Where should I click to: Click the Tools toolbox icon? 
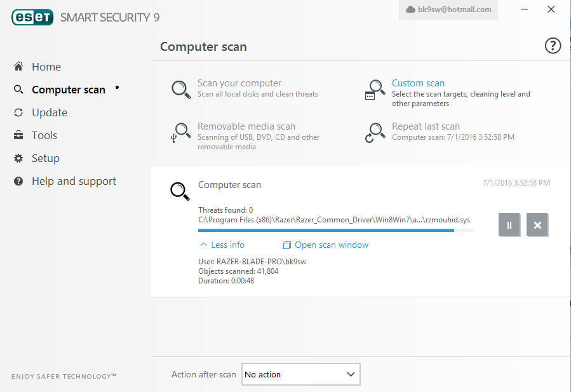[x=18, y=135]
